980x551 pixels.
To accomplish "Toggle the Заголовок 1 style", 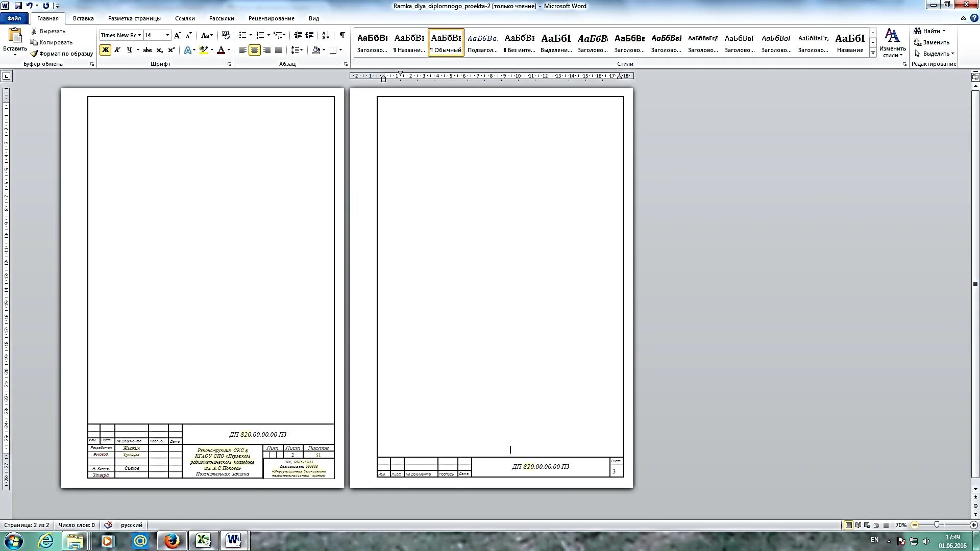I will click(372, 42).
